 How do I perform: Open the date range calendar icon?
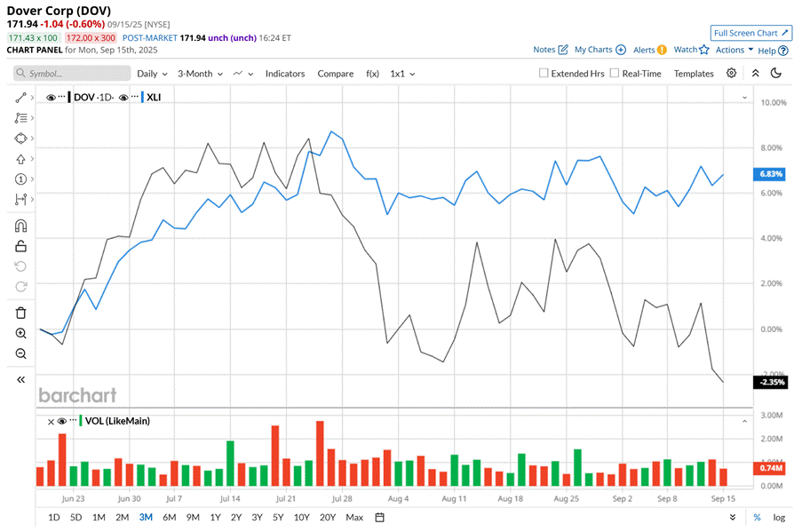click(379, 517)
